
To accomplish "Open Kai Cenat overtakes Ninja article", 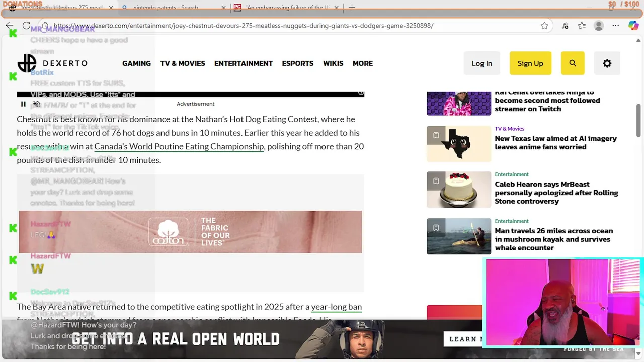I will point(547,100).
